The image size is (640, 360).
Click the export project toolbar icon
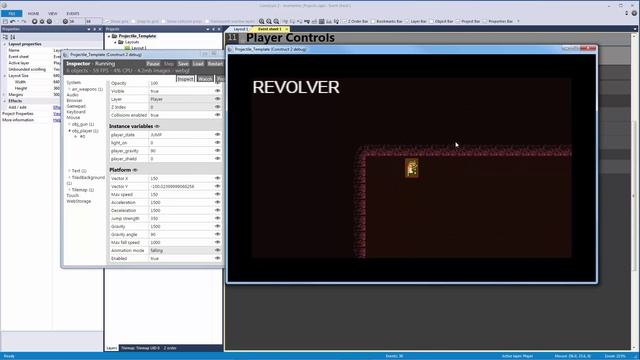pyautogui.click(x=49, y=21)
